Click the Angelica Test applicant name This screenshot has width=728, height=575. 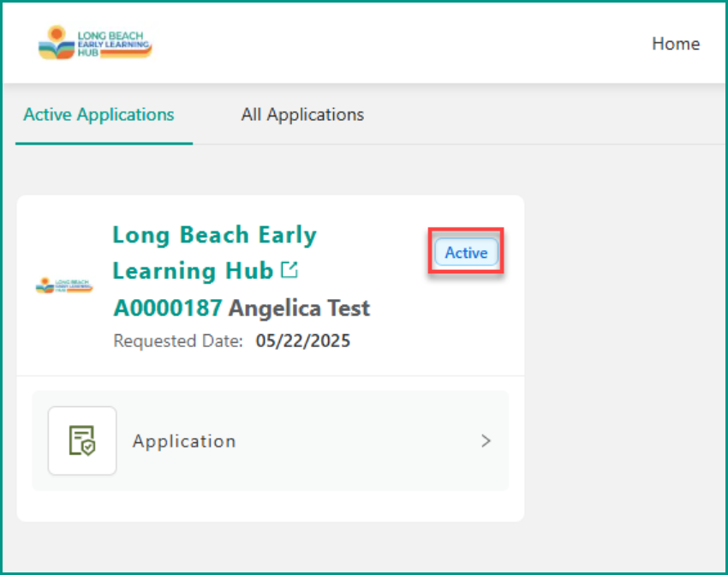300,308
